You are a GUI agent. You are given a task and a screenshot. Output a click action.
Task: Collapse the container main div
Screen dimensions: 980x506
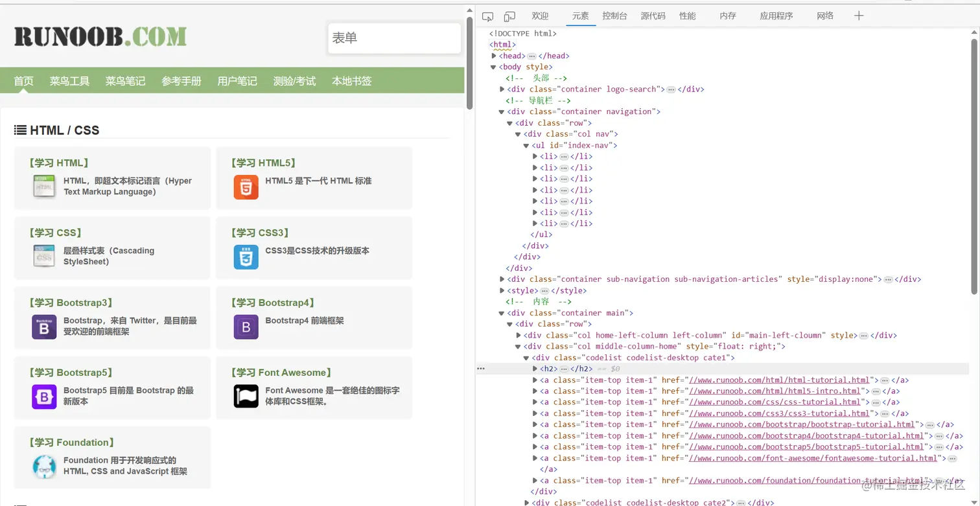pos(502,313)
